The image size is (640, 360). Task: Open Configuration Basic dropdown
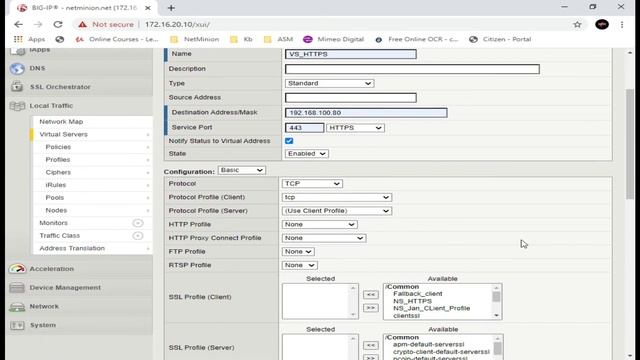pyautogui.click(x=242, y=170)
